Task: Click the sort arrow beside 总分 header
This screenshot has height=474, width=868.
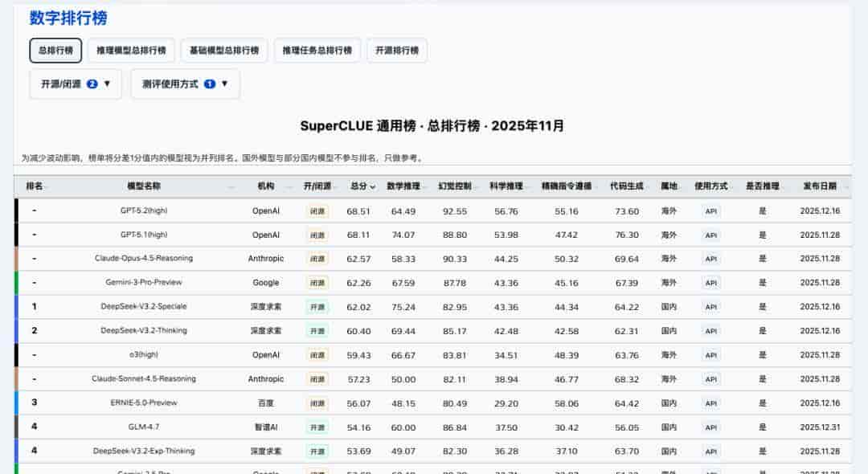Action: (x=373, y=187)
